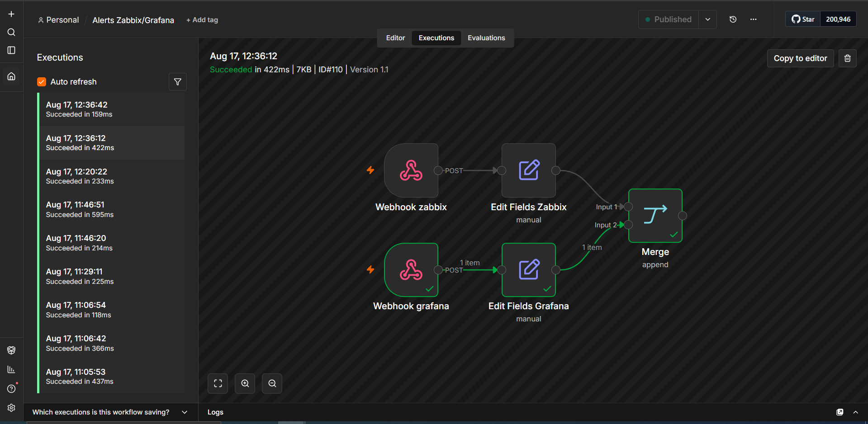Click the Edit Fields Grafana output connector
The width and height of the screenshot is (868, 424).
(556, 270)
